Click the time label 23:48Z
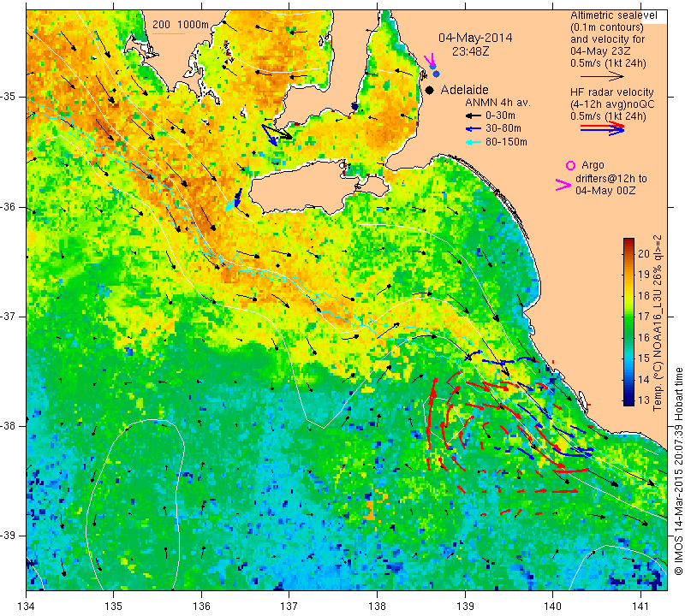The width and height of the screenshot is (685, 616). coord(470,51)
